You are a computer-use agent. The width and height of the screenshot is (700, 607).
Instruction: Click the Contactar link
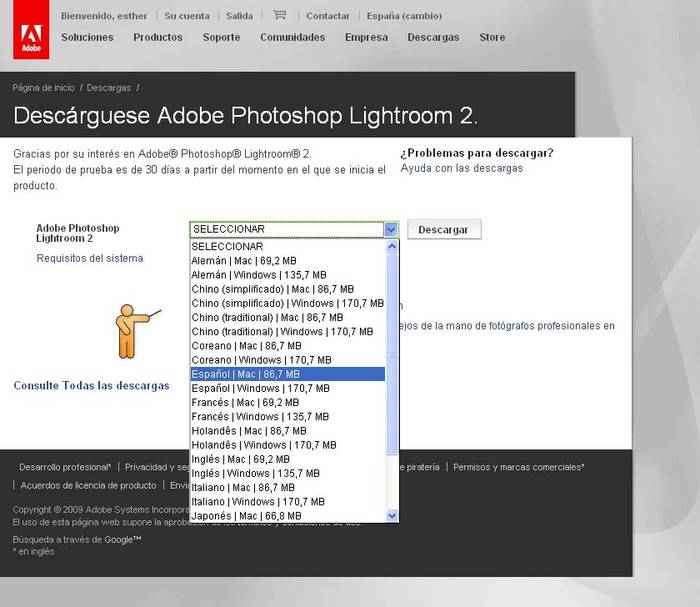(x=328, y=16)
